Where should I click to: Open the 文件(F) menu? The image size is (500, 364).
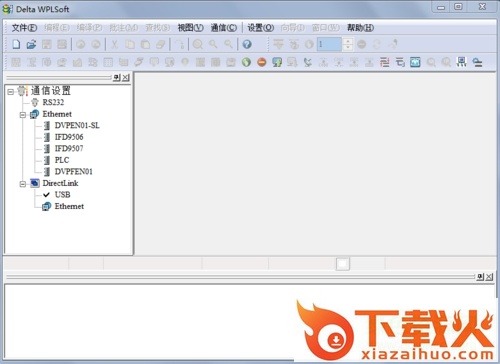(24, 28)
